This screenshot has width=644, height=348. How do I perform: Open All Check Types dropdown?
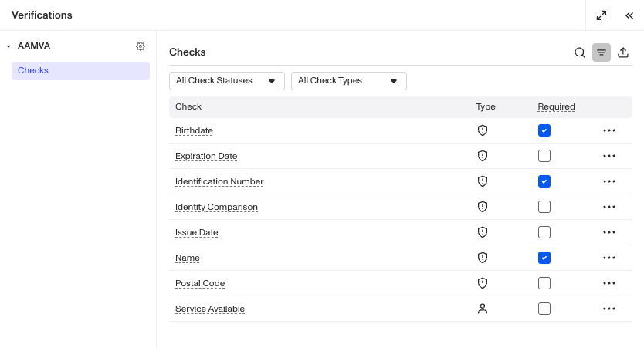[x=349, y=81]
